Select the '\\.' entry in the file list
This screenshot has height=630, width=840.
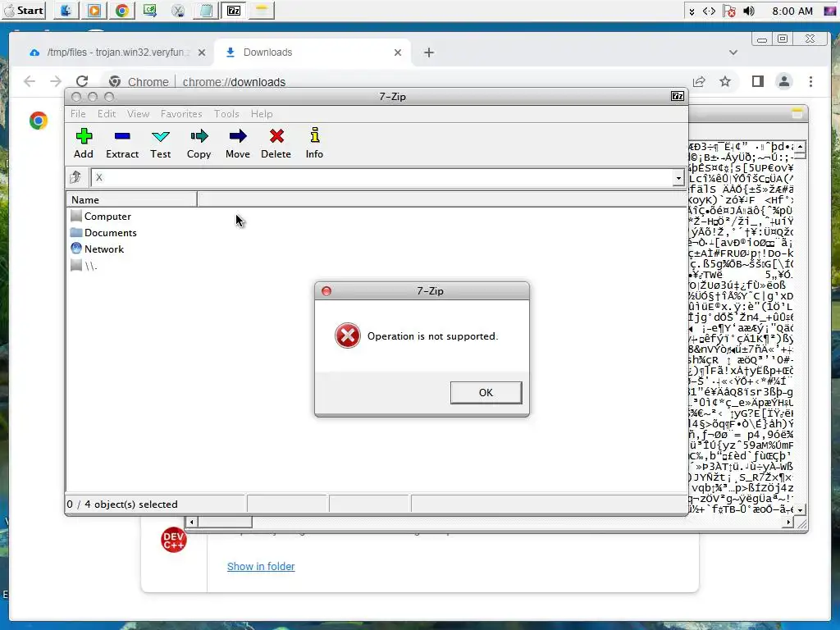[x=84, y=266]
